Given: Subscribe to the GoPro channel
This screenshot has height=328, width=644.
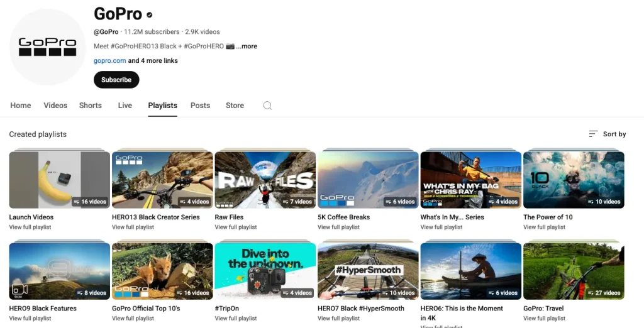Looking at the screenshot, I should (116, 80).
